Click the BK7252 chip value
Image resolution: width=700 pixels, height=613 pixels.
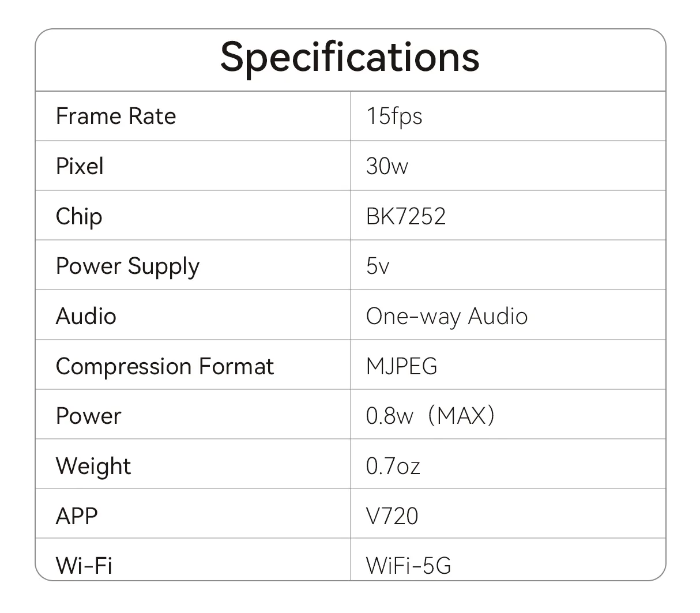406,217
